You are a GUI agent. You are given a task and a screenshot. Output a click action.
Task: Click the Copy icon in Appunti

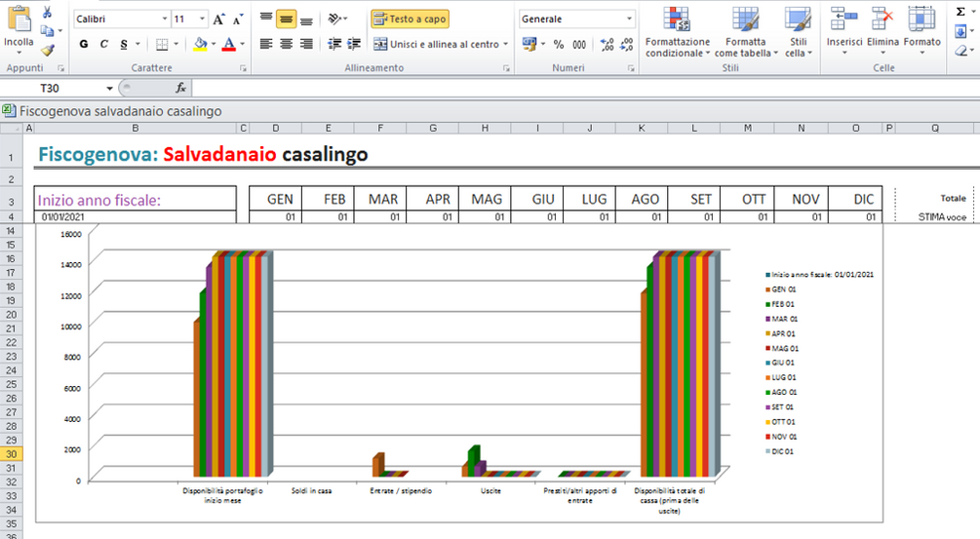tap(47, 30)
